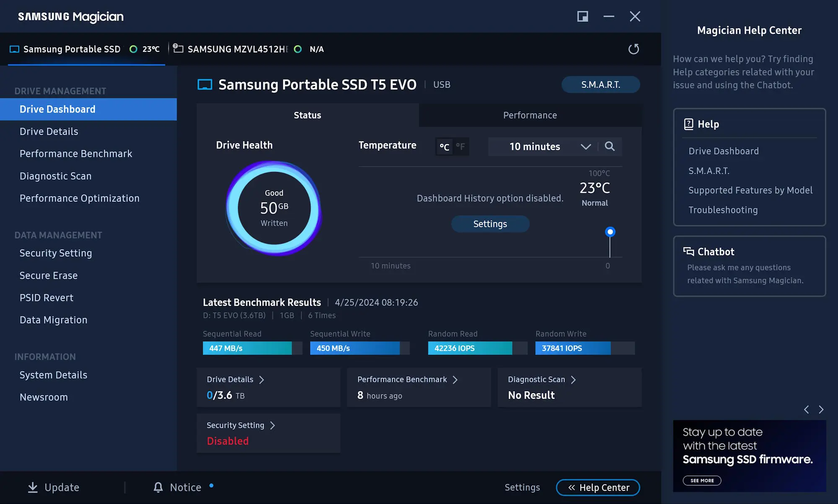The image size is (838, 504).
Task: Select Drive Dashboard in sidebar
Action: 88,109
